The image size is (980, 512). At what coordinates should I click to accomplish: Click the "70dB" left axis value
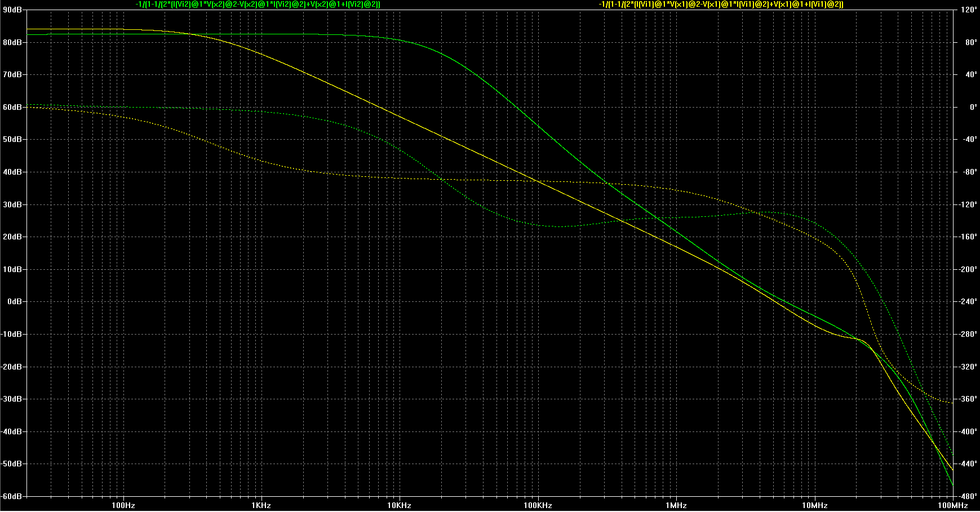[12, 74]
